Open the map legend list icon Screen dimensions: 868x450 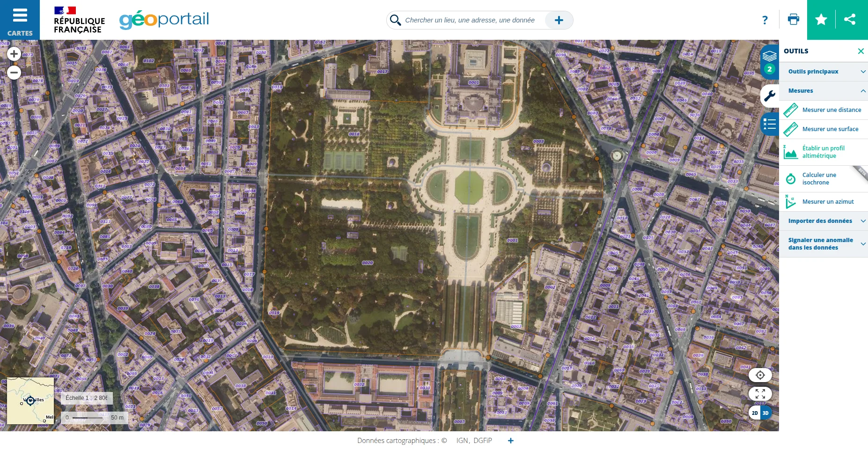769,124
